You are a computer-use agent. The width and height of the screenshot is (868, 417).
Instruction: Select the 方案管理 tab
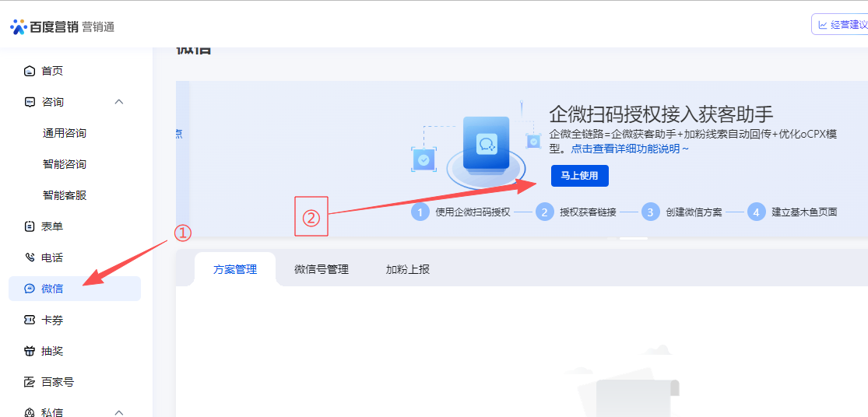pos(235,269)
